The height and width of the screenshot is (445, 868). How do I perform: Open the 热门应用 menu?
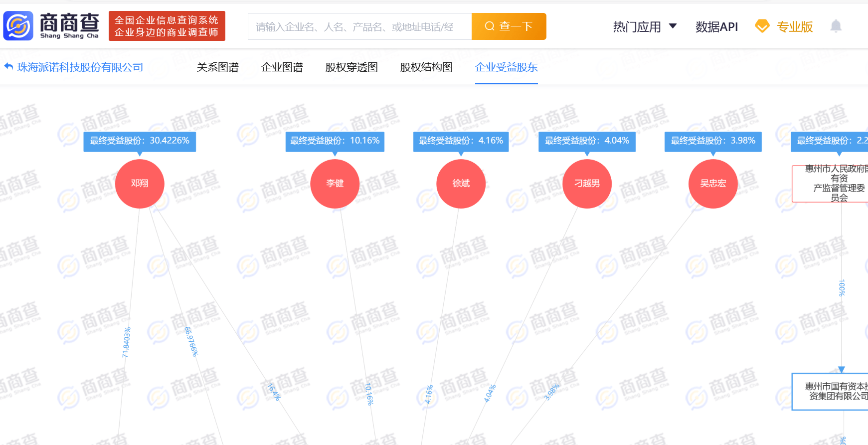coord(637,26)
